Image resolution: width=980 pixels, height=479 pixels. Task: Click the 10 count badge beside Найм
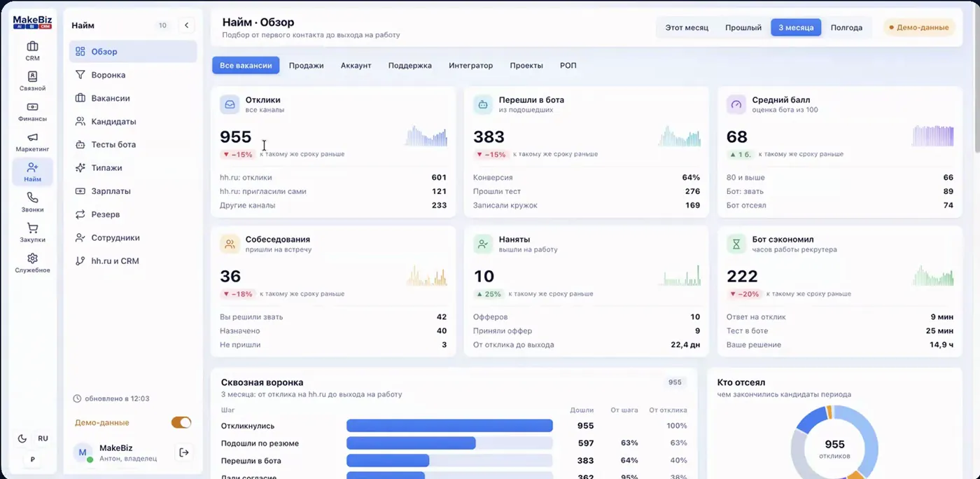(162, 25)
